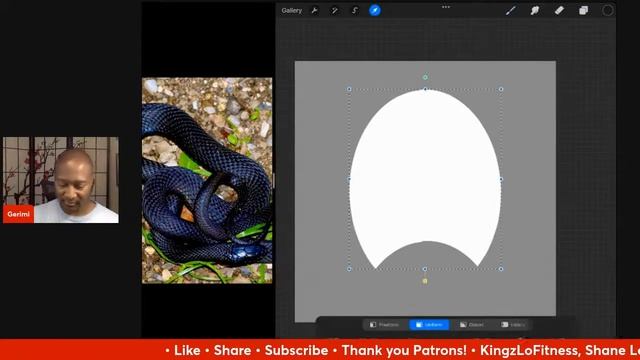This screenshot has width=640, height=360.
Task: Click the right-middle transform edge node
Action: (501, 179)
